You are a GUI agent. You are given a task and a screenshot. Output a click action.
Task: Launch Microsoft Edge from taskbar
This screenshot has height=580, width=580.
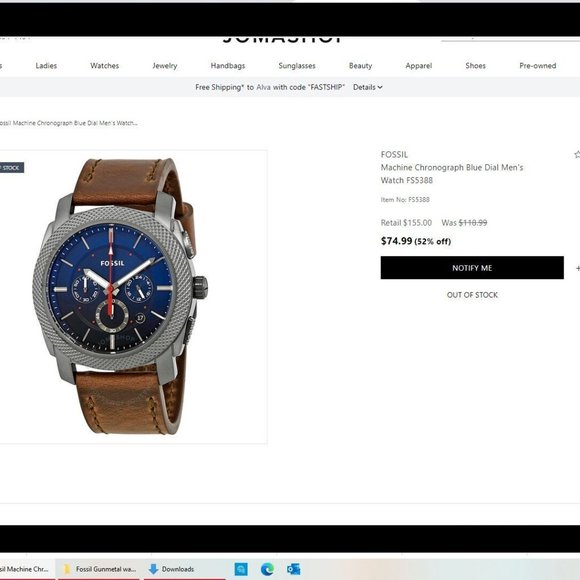[267, 569]
